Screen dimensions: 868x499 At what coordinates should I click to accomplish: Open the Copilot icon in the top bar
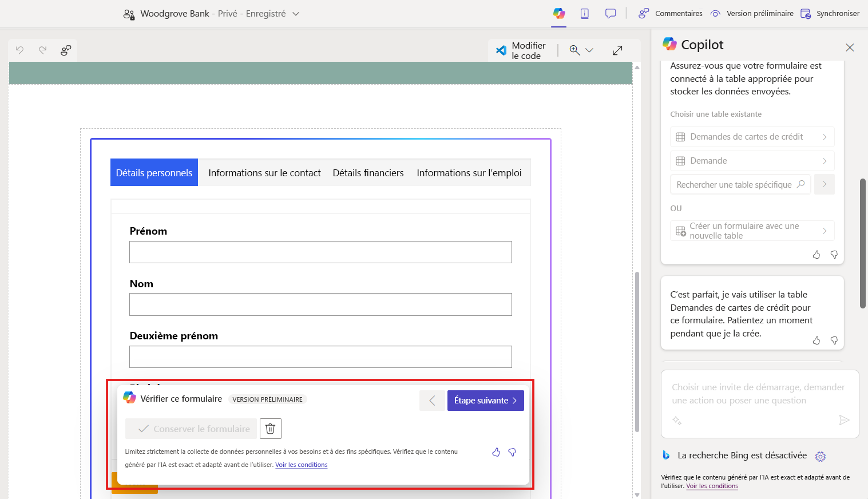tap(559, 13)
